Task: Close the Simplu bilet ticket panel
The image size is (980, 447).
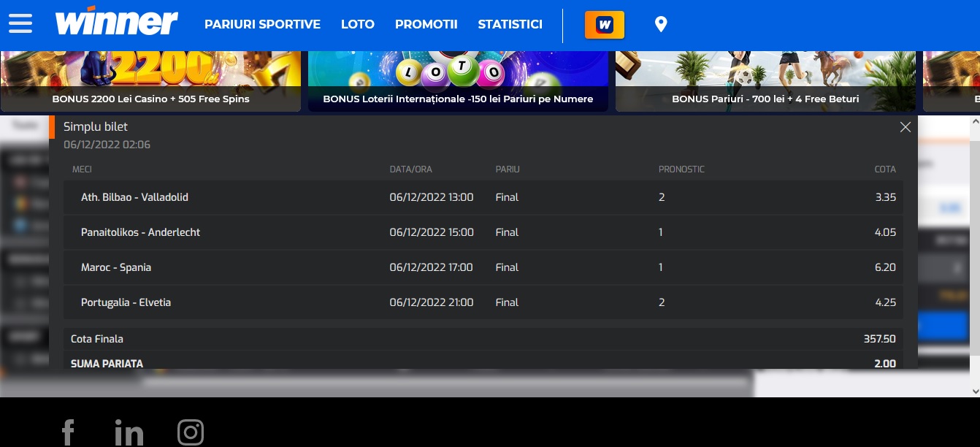Action: 906,127
